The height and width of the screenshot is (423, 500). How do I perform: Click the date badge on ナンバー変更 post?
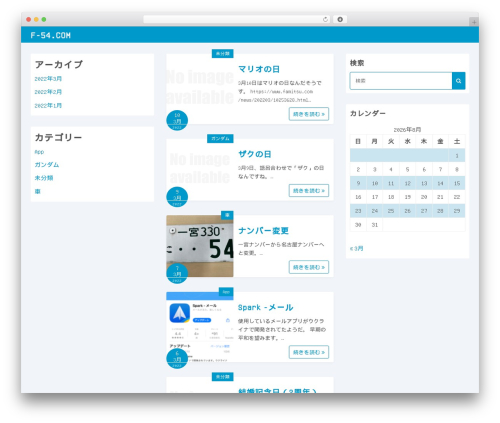(x=177, y=273)
